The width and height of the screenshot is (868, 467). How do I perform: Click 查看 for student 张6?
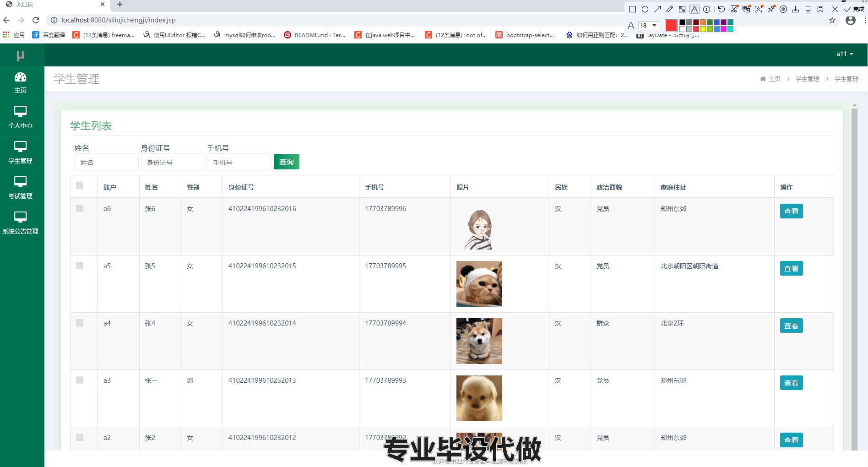(x=791, y=211)
